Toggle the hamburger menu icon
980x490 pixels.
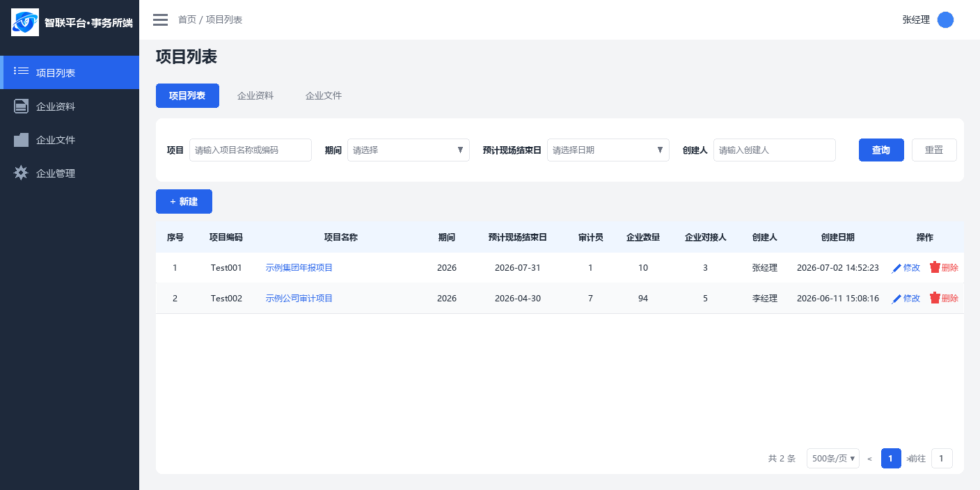[160, 19]
